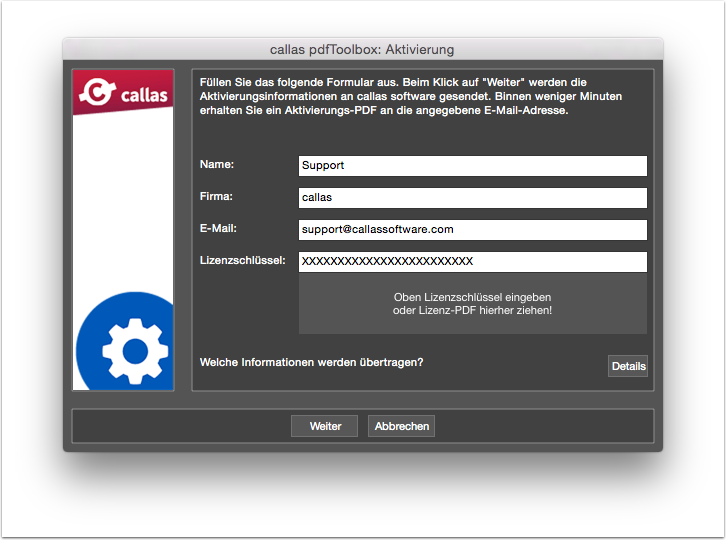Click the 'Name:' label
The height and width of the screenshot is (540, 726).
[217, 164]
